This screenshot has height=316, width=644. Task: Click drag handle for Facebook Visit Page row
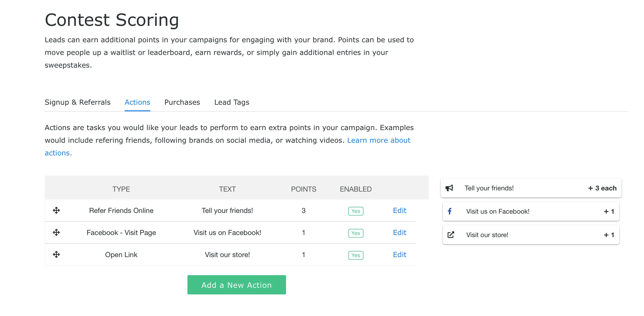(x=56, y=232)
